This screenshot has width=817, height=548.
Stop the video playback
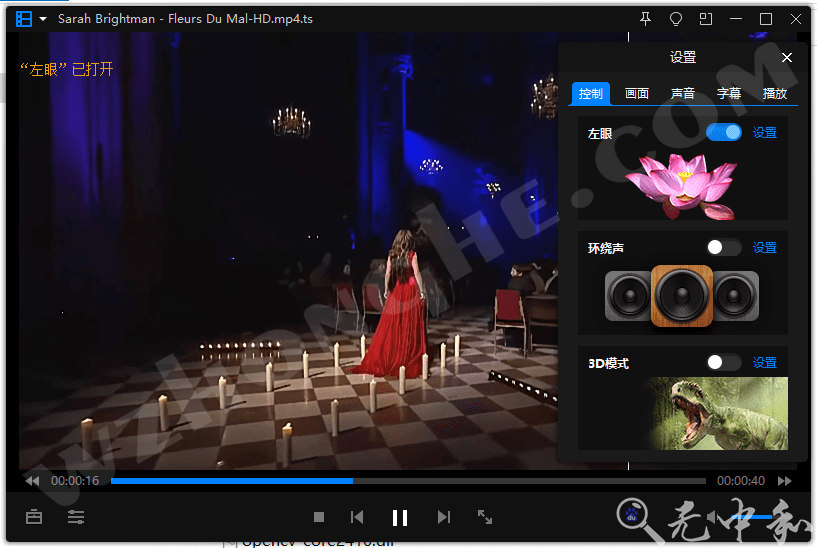click(x=319, y=517)
